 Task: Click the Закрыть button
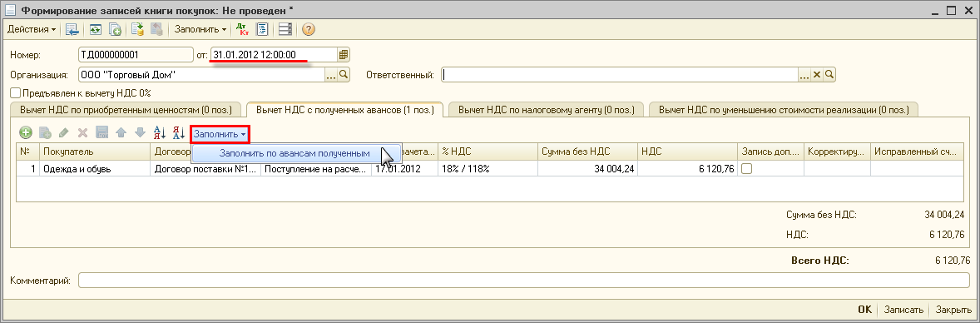pos(953,310)
